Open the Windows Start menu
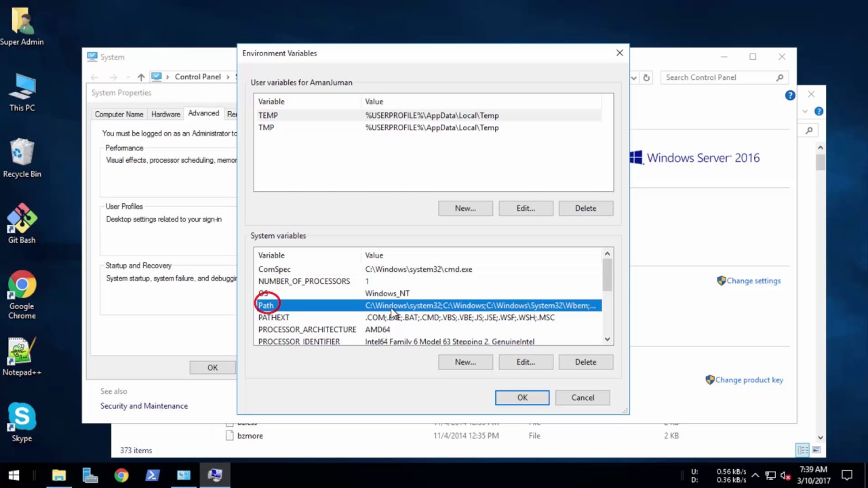Image resolution: width=868 pixels, height=488 pixels. pyautogui.click(x=14, y=475)
